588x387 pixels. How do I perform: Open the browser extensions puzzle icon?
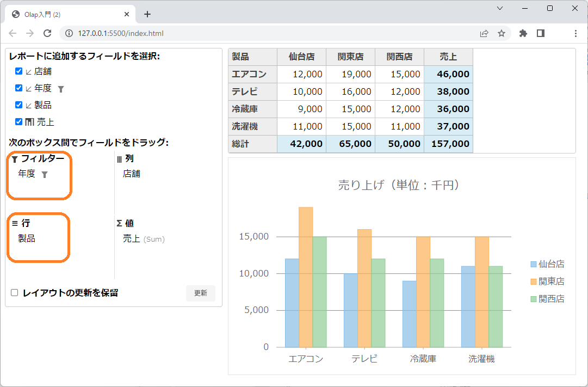[523, 33]
